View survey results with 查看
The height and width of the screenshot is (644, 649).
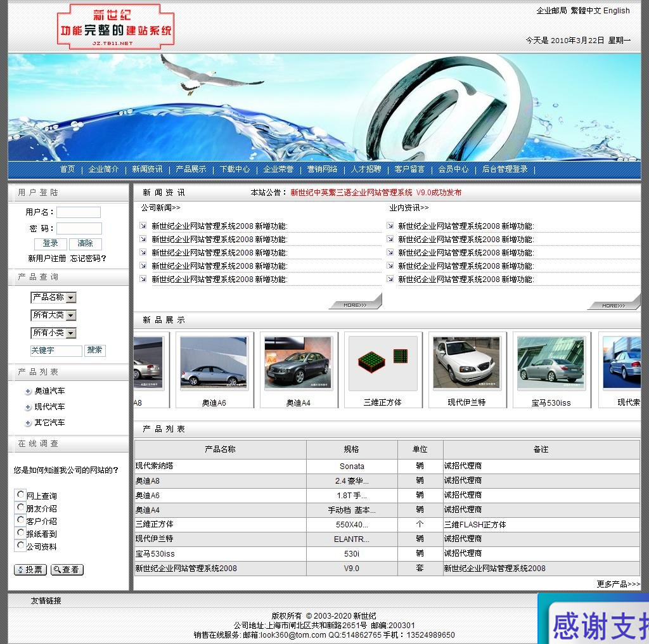(x=67, y=570)
